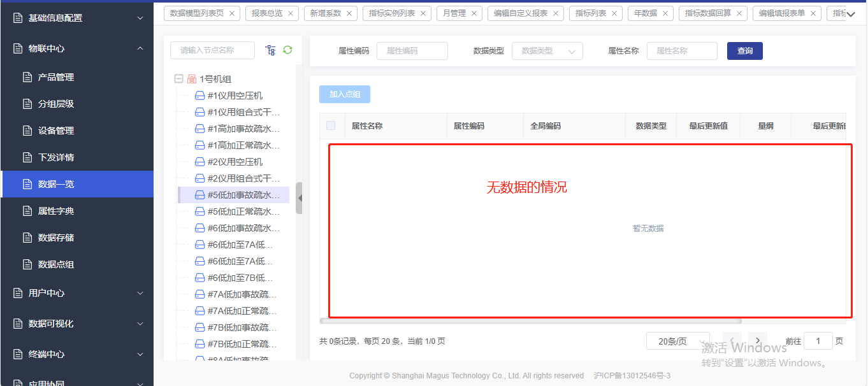
Task: Switch to the 指标列表 tab
Action: [590, 13]
